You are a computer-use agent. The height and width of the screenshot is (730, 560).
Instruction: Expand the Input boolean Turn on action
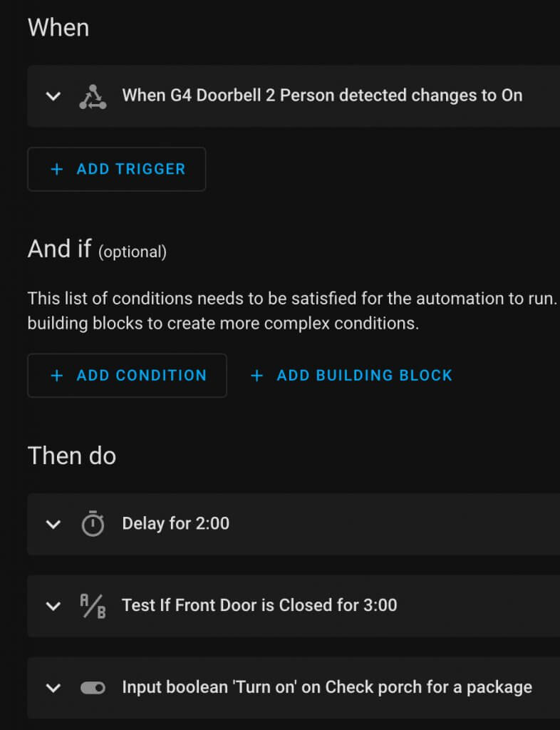point(53,688)
